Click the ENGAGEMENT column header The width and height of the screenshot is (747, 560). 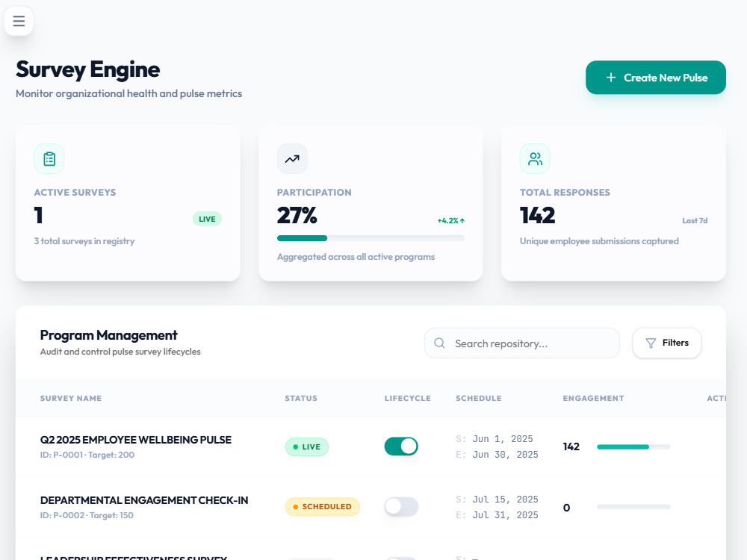pos(594,398)
